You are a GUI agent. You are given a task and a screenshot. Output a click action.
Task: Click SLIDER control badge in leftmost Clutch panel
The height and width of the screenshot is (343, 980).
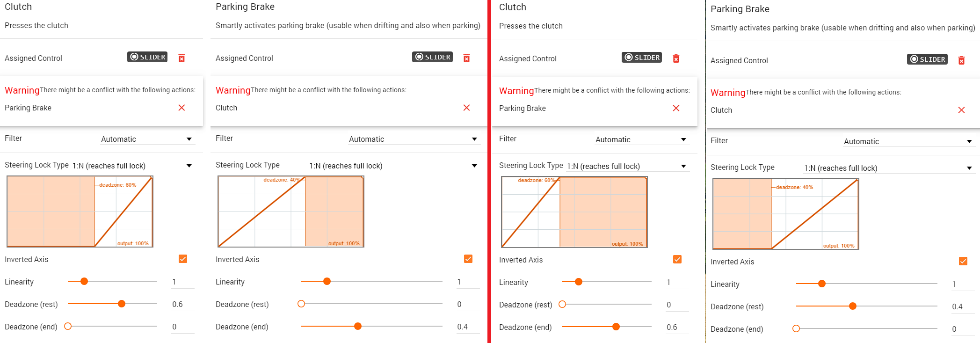147,57
